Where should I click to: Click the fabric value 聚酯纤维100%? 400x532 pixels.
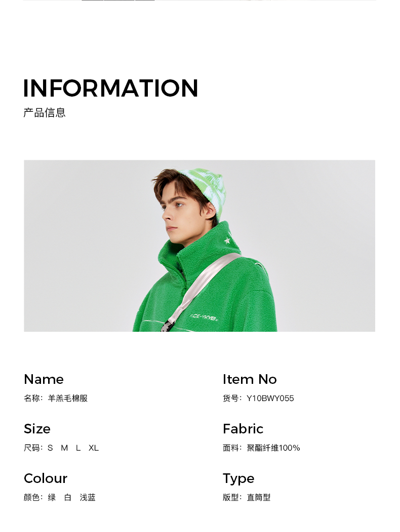[273, 448]
